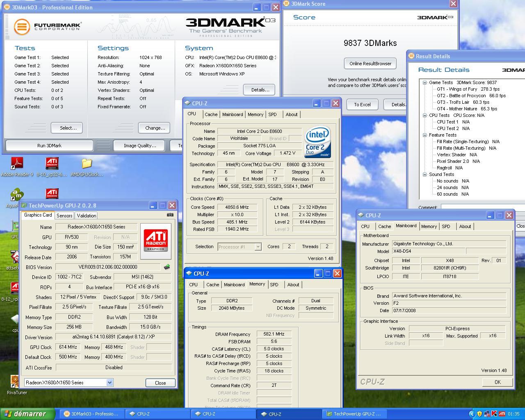Open the Cache tab in the top CPU-Z window

(x=211, y=114)
